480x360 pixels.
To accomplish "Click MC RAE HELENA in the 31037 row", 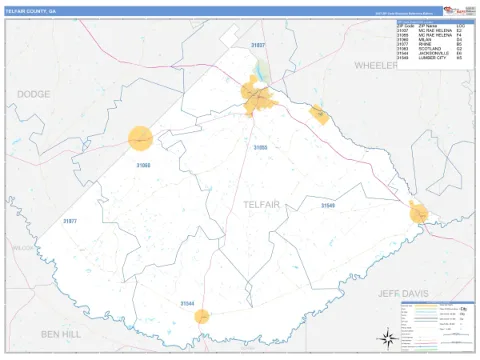I will coord(435,30).
